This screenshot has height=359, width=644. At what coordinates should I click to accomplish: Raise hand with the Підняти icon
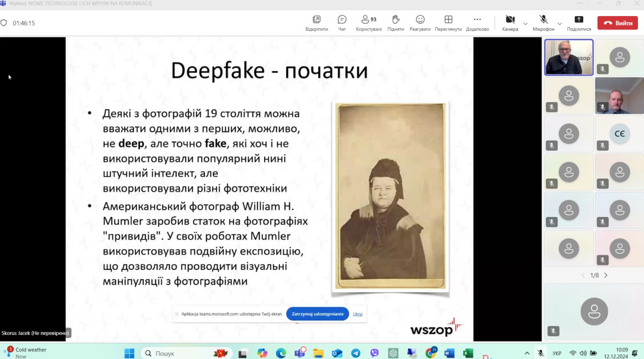point(396,23)
